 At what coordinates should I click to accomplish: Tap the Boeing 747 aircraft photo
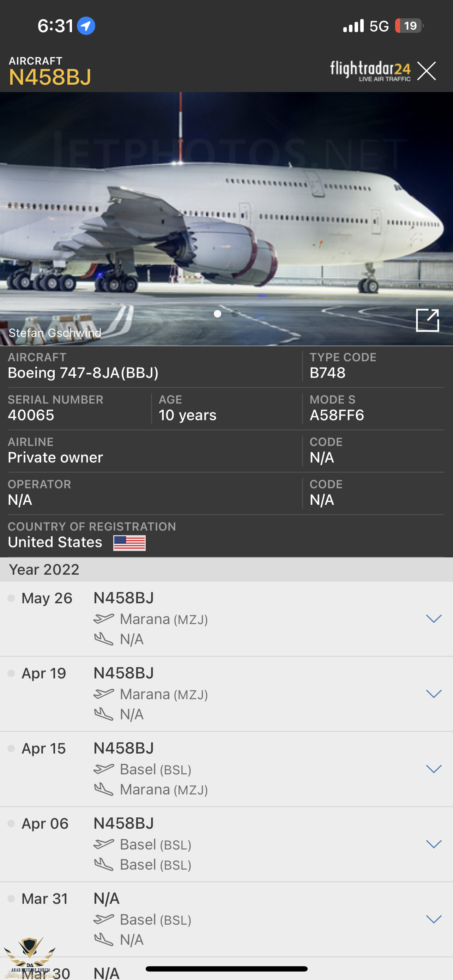click(x=226, y=213)
